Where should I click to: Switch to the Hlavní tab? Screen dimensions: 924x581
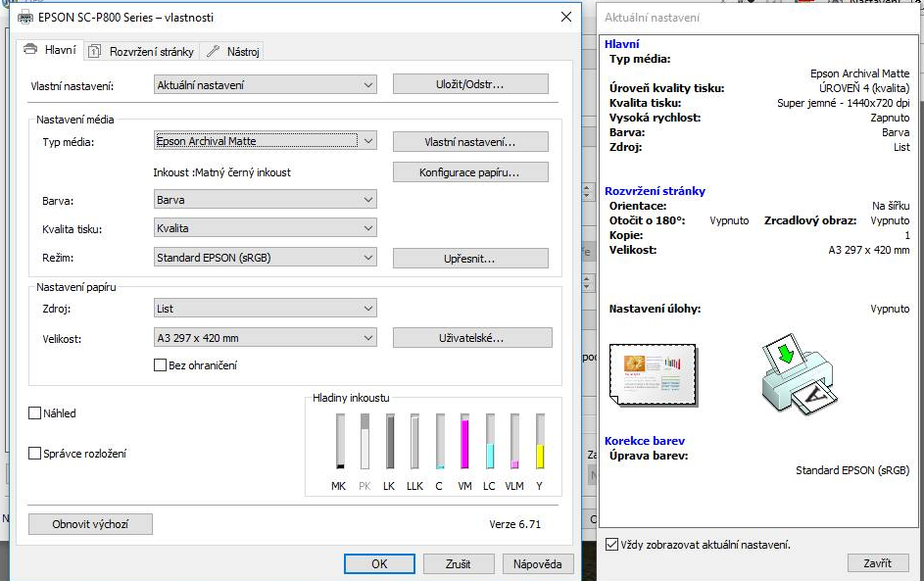(x=50, y=50)
